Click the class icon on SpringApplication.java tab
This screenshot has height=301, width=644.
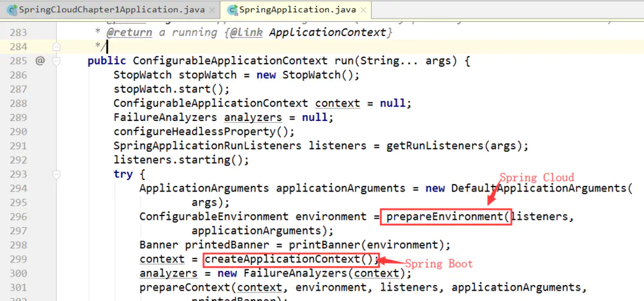coord(232,10)
